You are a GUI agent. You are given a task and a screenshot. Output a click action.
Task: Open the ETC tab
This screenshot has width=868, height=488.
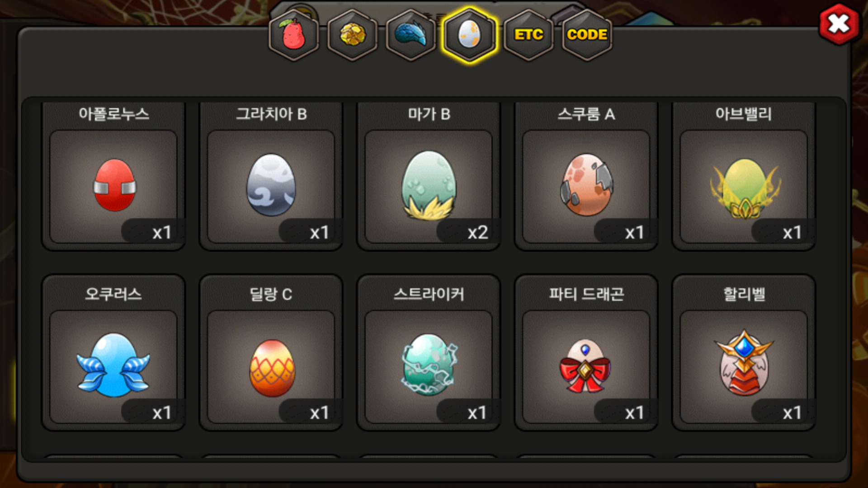point(528,35)
